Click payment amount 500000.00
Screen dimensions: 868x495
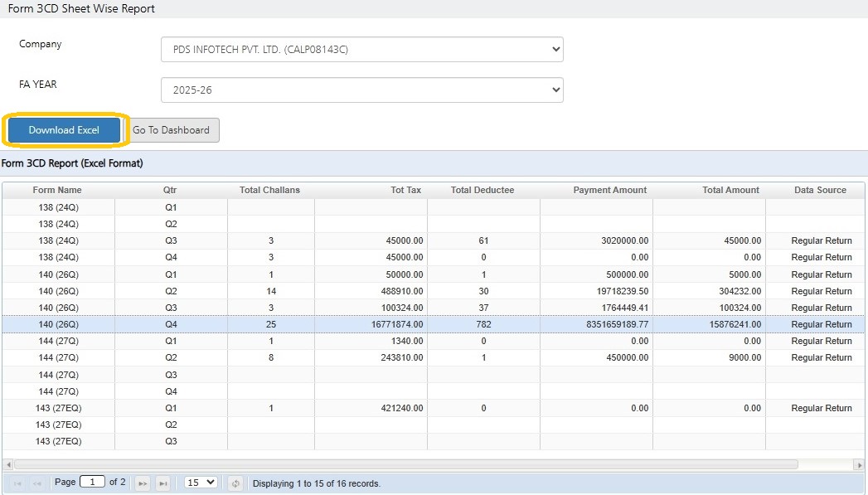[x=628, y=274]
